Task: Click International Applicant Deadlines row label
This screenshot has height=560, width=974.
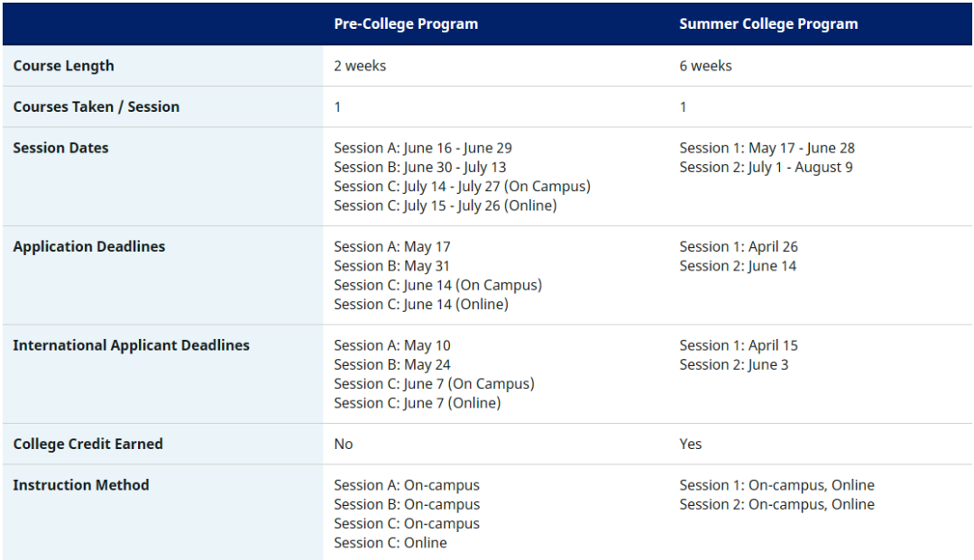Action: pyautogui.click(x=131, y=345)
